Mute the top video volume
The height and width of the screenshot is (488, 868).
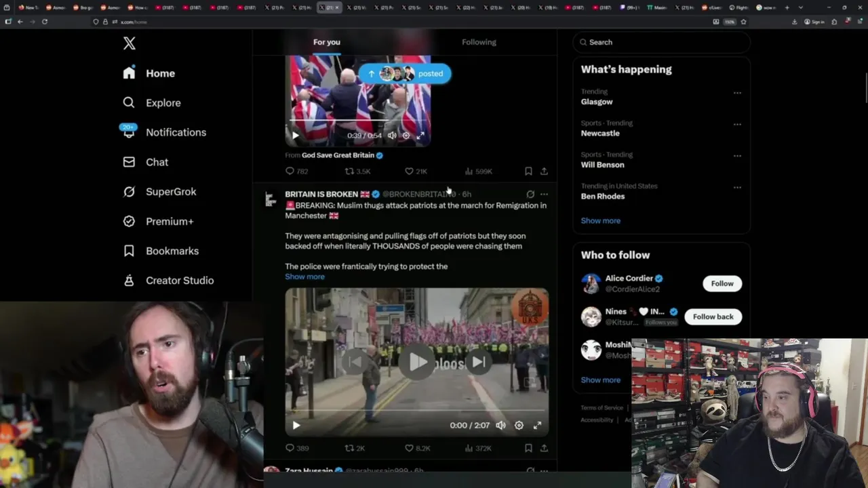392,136
